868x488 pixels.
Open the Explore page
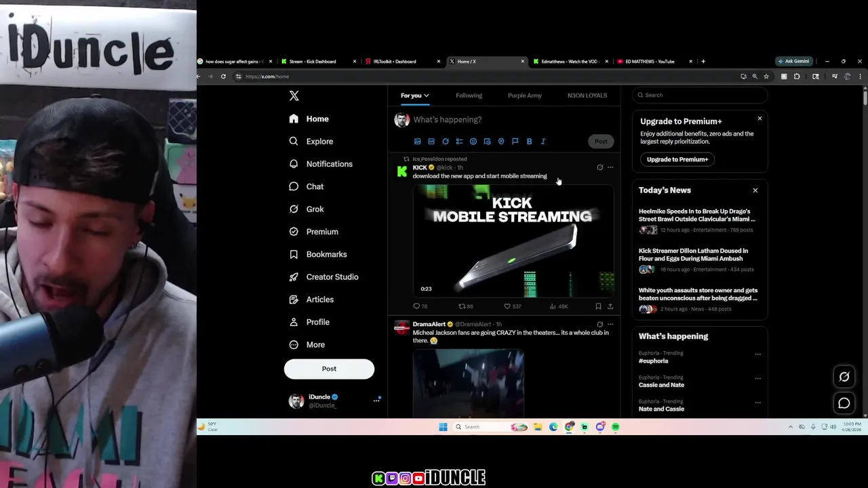[x=311, y=141]
